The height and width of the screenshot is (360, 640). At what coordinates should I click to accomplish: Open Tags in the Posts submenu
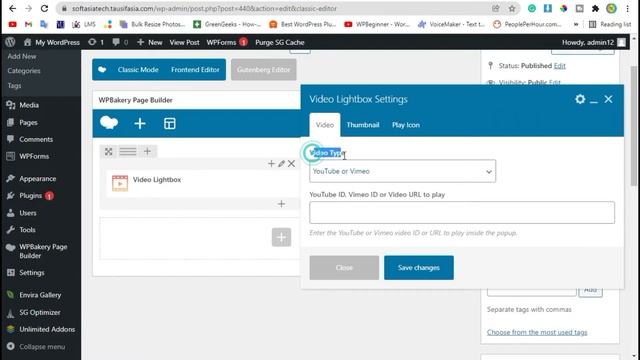coord(14,86)
